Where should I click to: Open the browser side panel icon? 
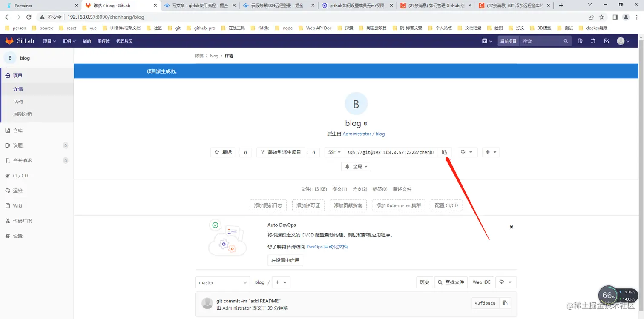coord(615,17)
